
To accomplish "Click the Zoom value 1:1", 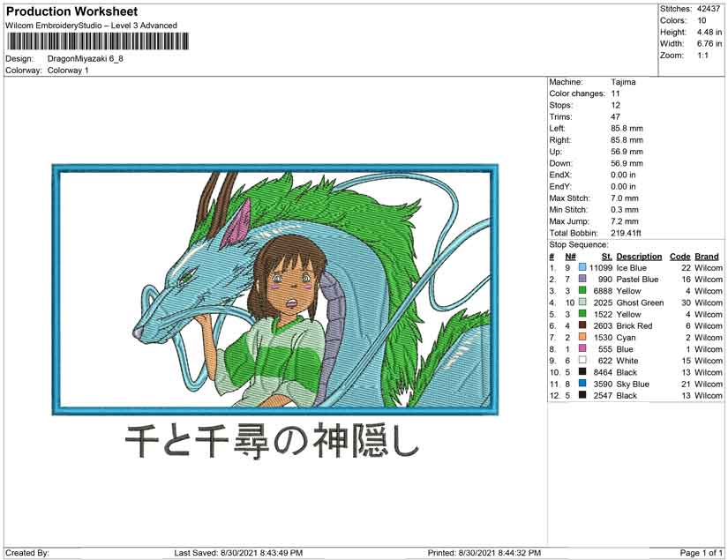I will [702, 56].
